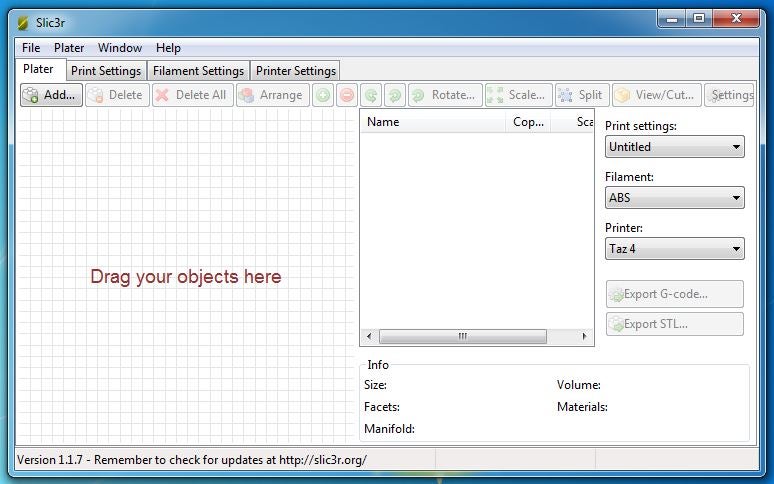Click the Slic3r title bar app icon
The width and height of the screenshot is (774, 484).
click(23, 23)
